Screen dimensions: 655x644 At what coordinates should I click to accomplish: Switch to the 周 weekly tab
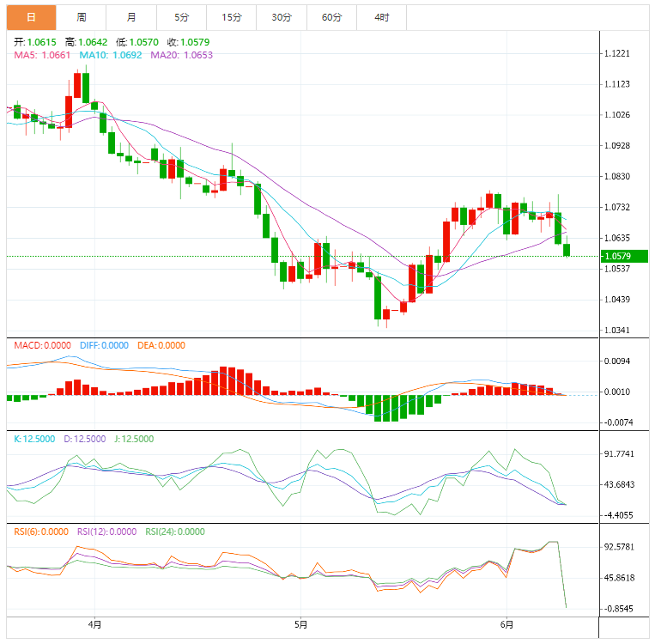point(81,17)
